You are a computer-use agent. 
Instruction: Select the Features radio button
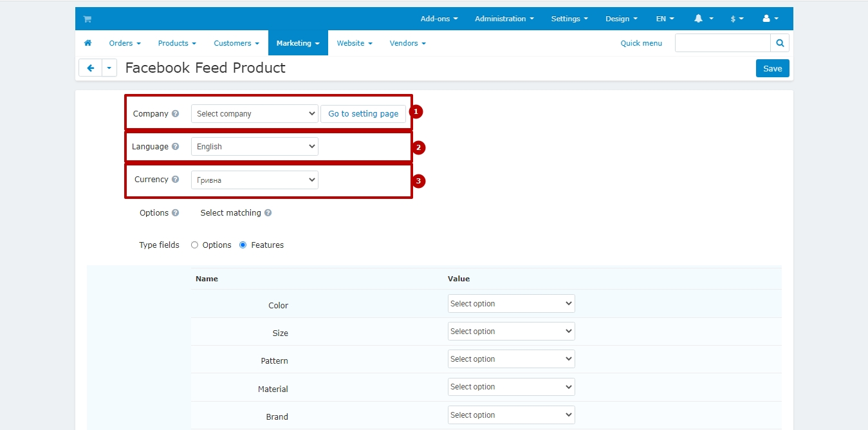[243, 245]
